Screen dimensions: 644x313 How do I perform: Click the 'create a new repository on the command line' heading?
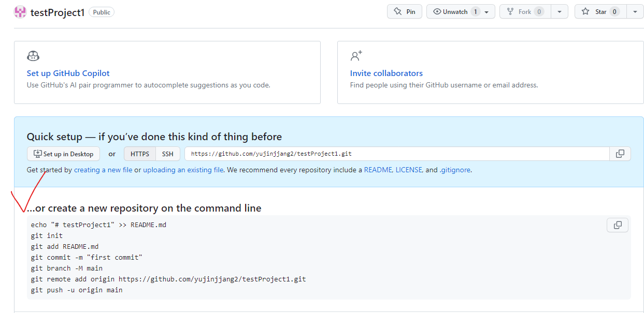(144, 208)
